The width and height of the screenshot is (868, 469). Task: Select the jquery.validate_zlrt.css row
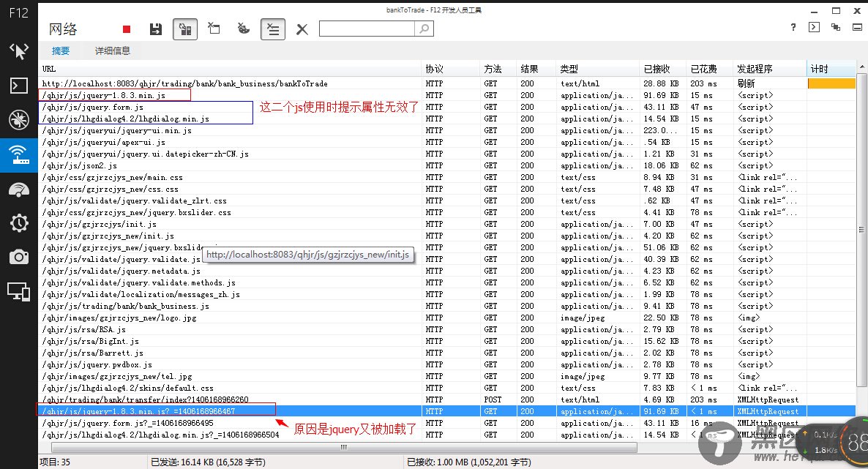click(x=446, y=200)
